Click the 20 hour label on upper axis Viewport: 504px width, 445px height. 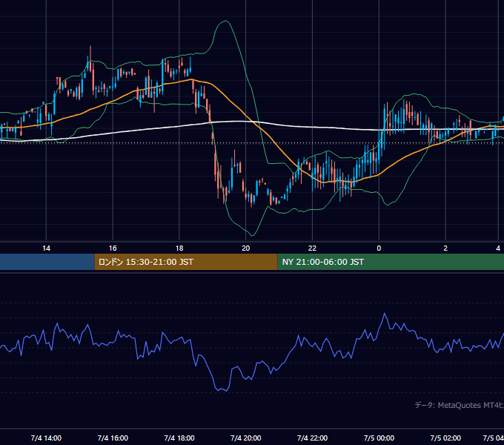[x=246, y=248]
